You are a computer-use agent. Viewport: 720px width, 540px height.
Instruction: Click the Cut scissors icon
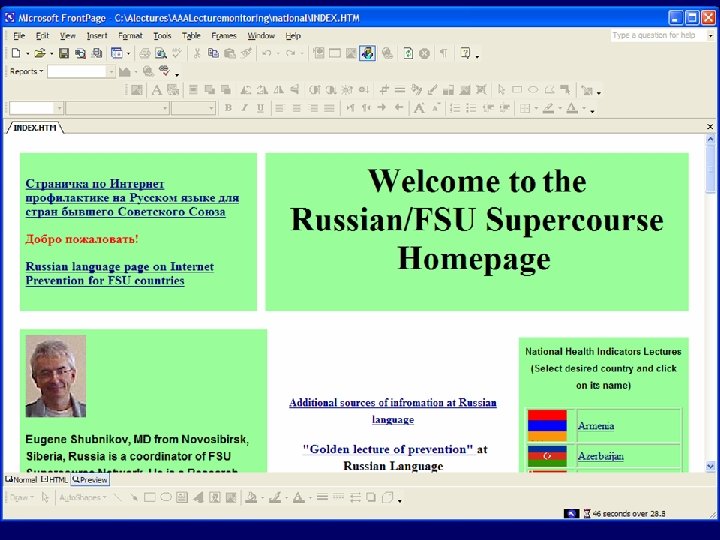(197, 53)
